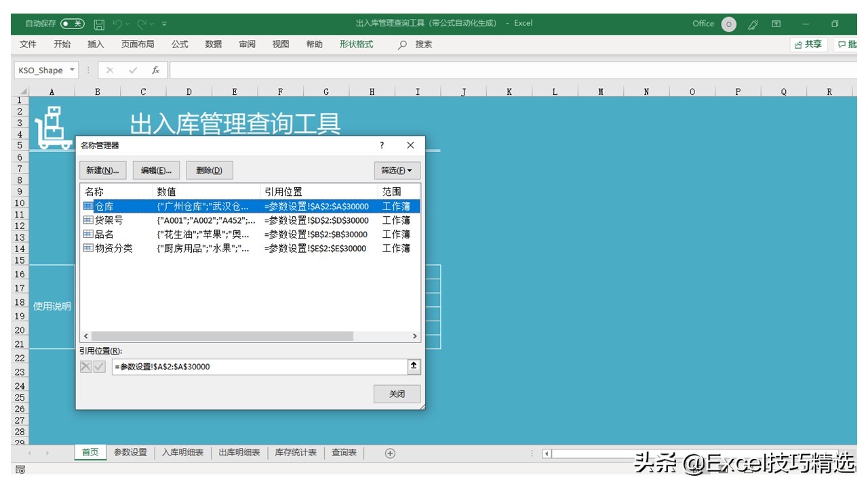Click the collapse dialog arrow beside 引用位置 field
Screen dimensions: 868x488
(414, 366)
